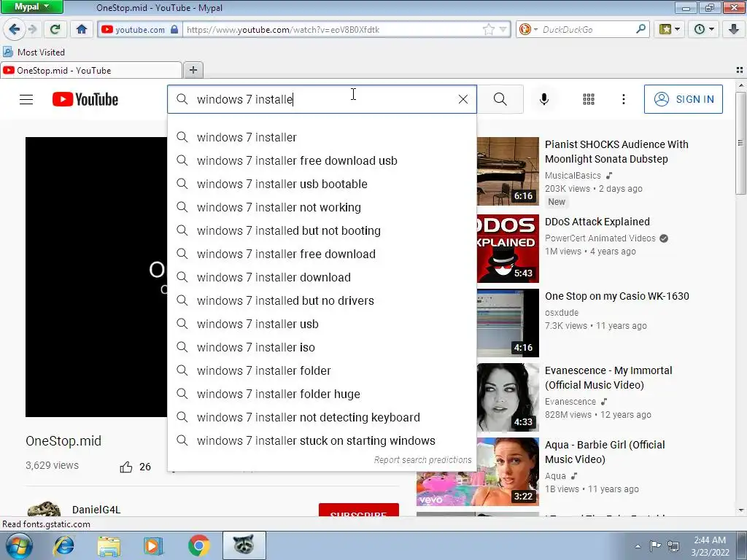Open the DanielG4L channel name
This screenshot has height=560, width=747.
coord(96,510)
